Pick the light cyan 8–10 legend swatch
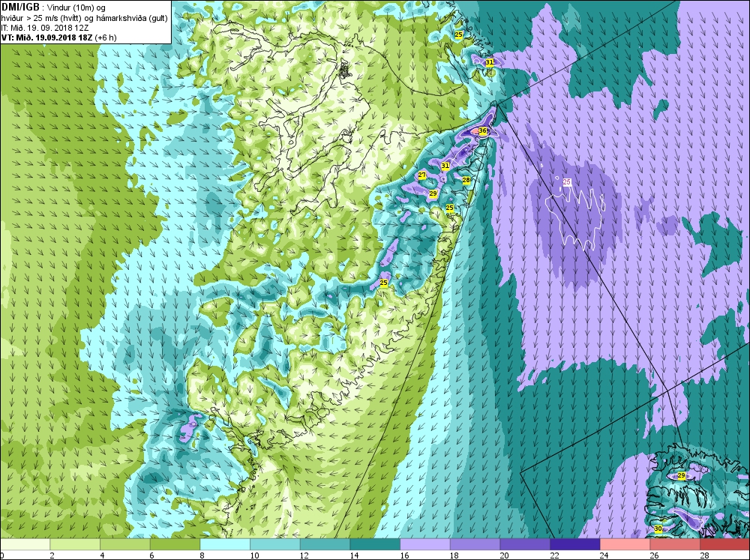 (x=225, y=544)
